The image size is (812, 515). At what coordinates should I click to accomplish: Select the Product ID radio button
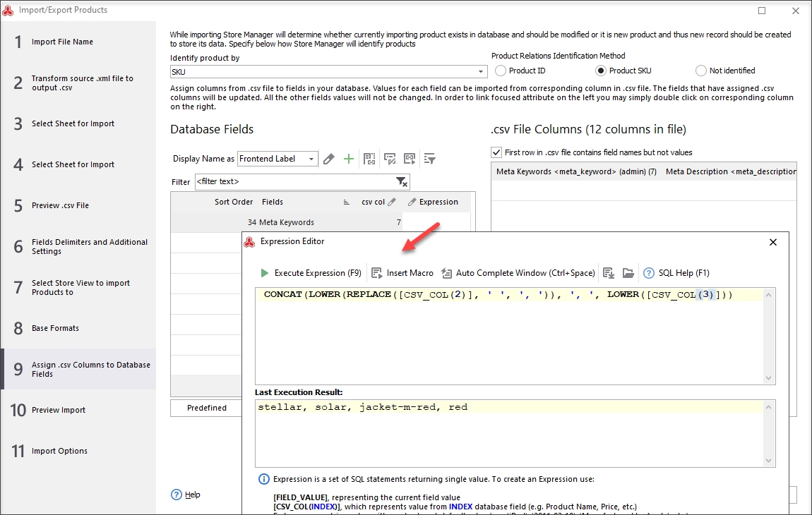(x=500, y=71)
